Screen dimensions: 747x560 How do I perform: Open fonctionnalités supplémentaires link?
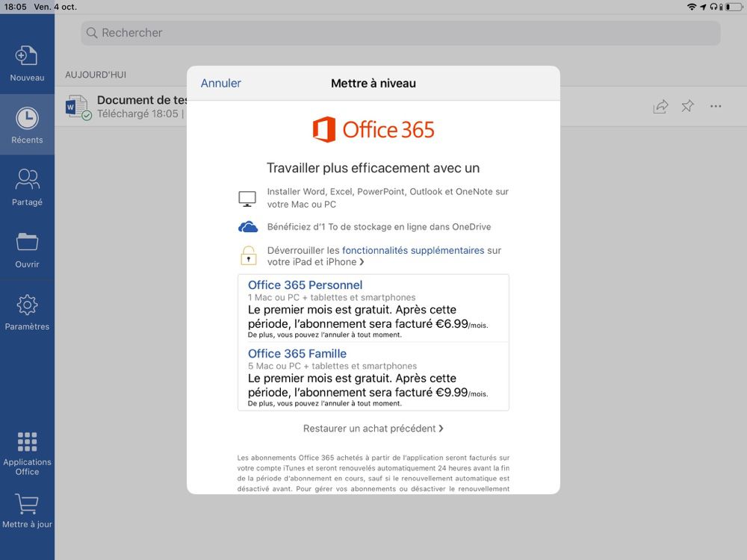[x=413, y=250]
